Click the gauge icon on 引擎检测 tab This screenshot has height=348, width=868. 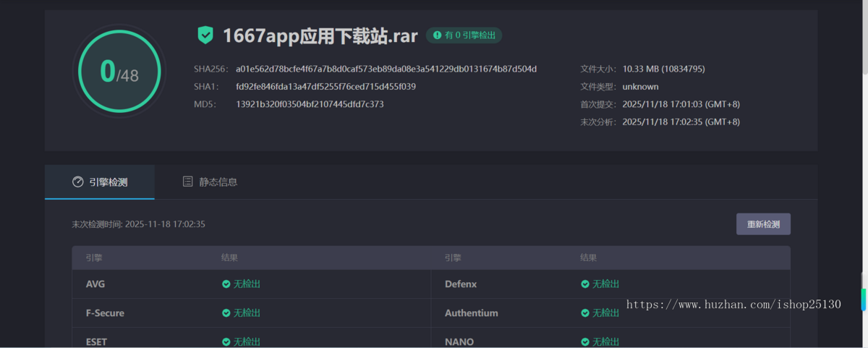coord(78,182)
